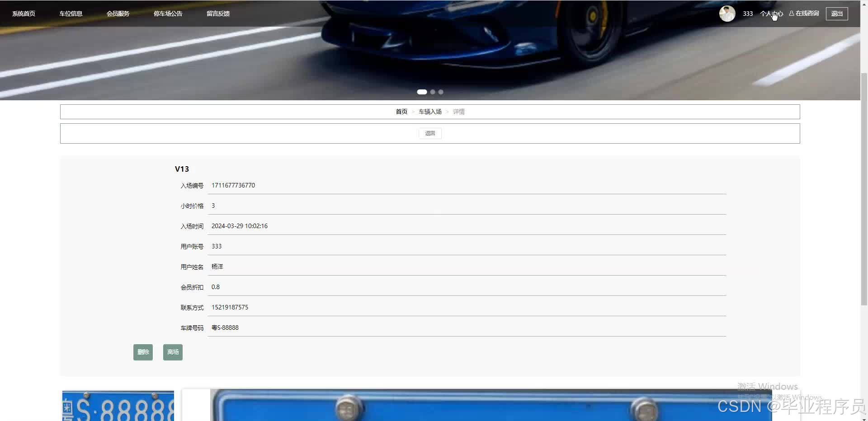Click the 车辆入场 breadcrumb link
The width and height of the screenshot is (868, 421).
point(430,112)
